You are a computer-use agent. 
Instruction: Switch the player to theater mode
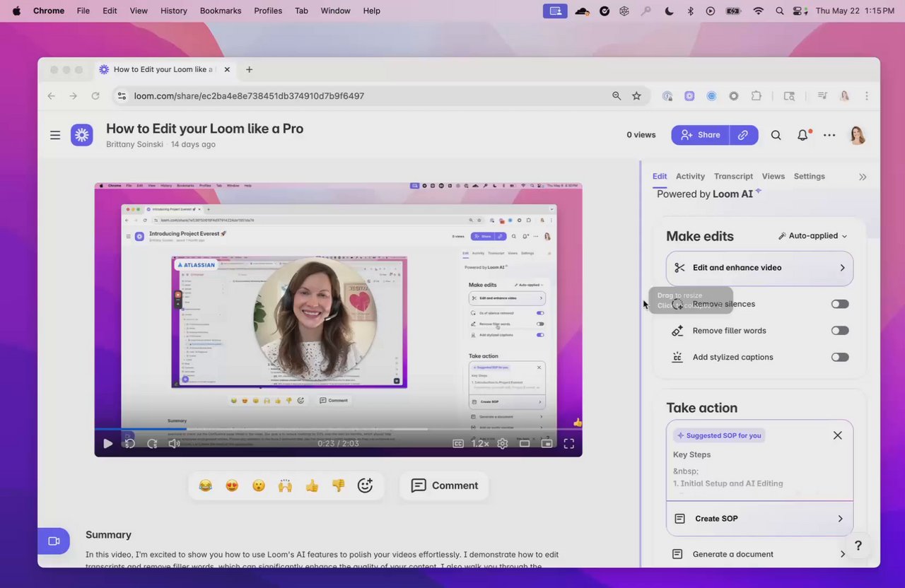pyautogui.click(x=525, y=444)
